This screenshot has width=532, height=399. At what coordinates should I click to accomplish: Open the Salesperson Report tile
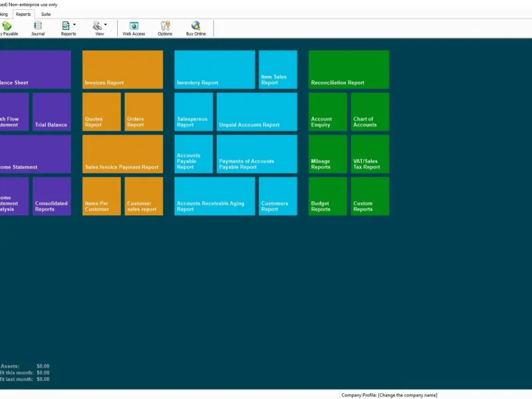tap(194, 112)
